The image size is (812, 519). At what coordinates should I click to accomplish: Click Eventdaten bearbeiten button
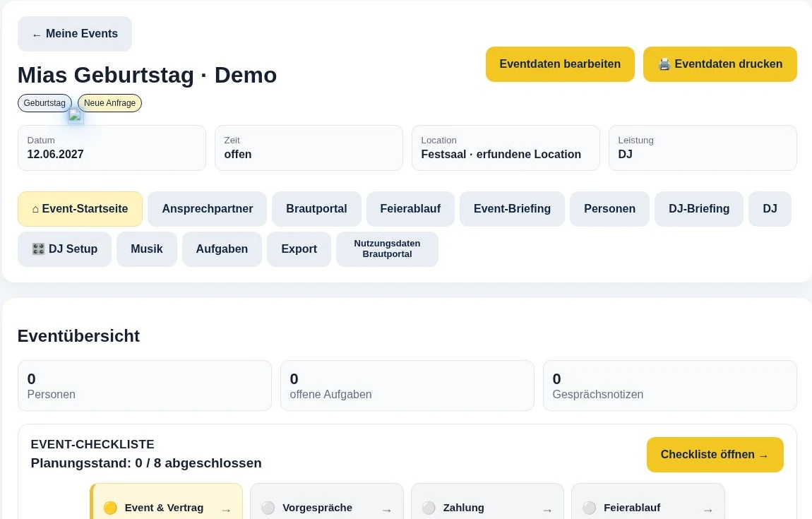(560, 64)
